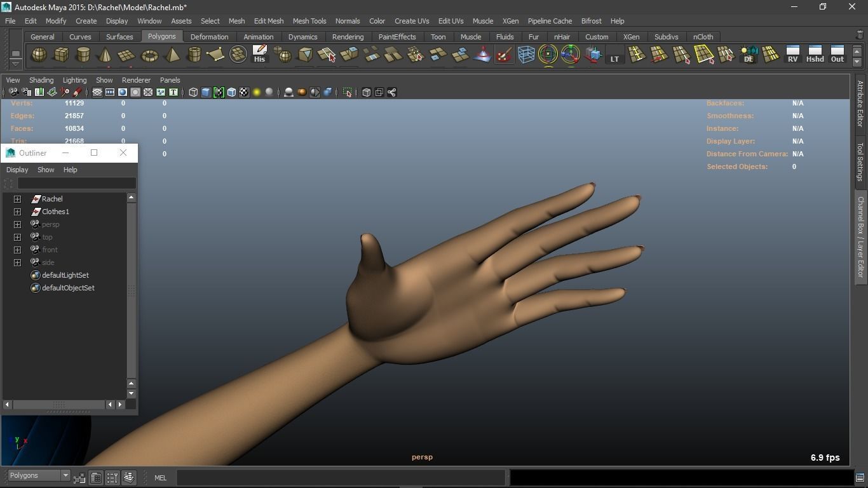This screenshot has height=488, width=868.
Task: Click the Outliner scroll-up arrow
Action: (x=132, y=198)
